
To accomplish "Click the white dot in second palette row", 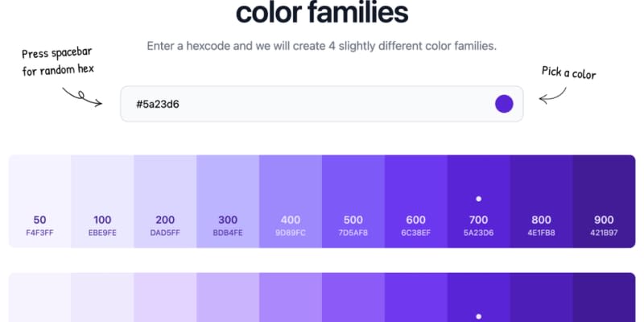I will [478, 316].
